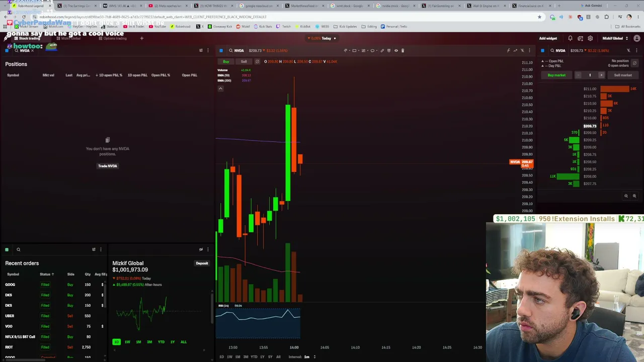Click the trash icon in chart toolbar
This screenshot has height=362, width=644.
click(x=403, y=50)
